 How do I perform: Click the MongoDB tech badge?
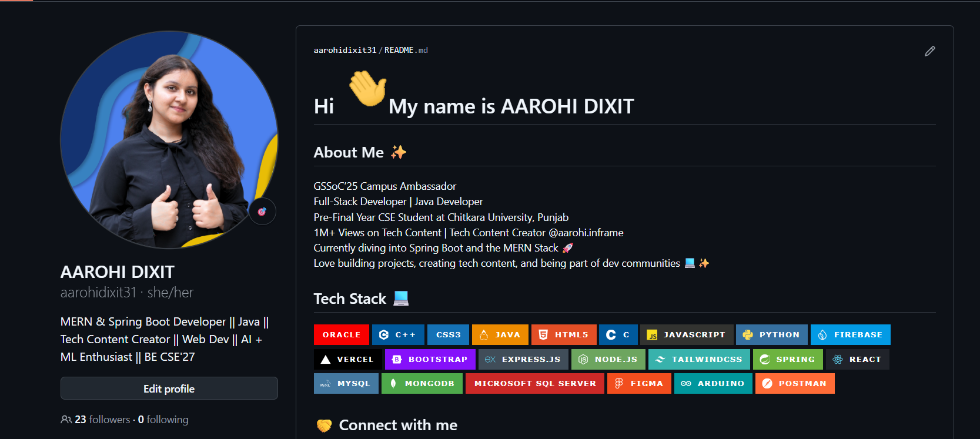point(422,383)
